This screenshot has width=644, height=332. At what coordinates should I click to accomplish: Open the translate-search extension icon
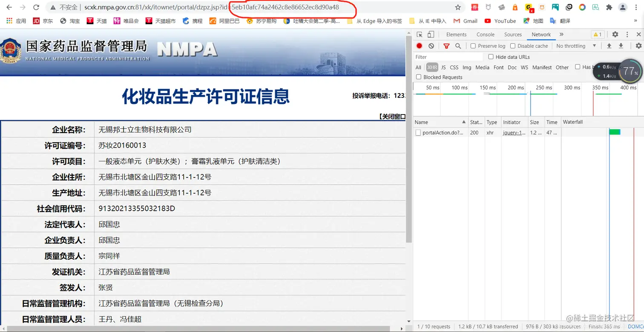pyautogui.click(x=595, y=7)
